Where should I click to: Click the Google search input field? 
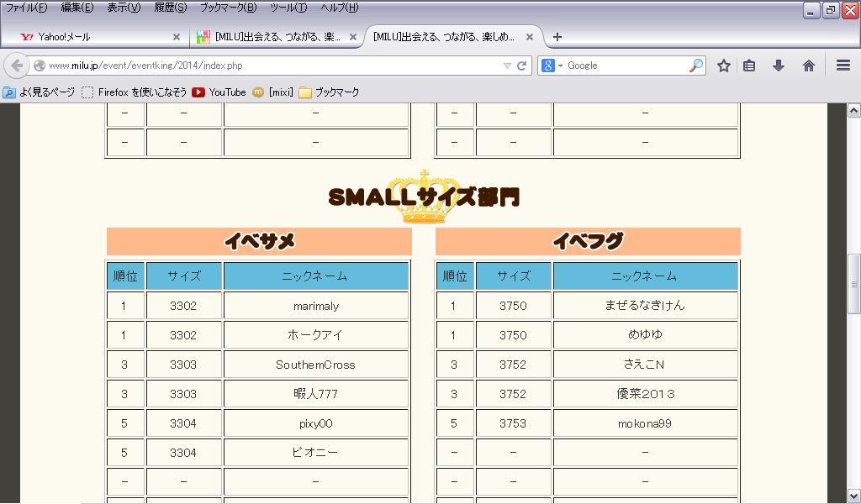[626, 66]
